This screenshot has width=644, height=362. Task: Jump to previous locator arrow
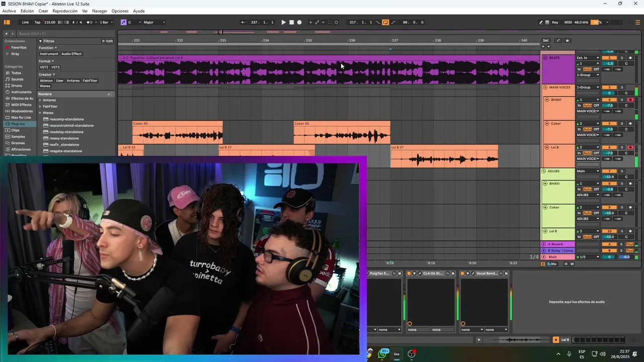pos(543,46)
